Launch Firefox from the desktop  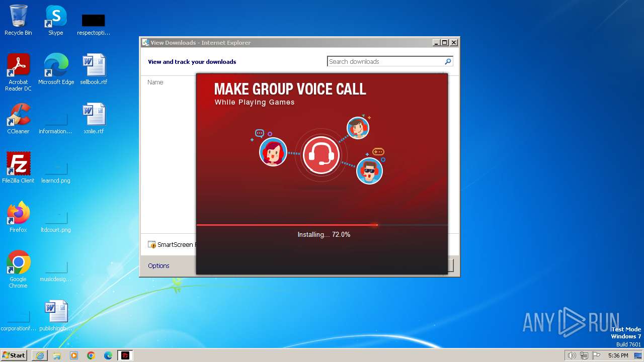[x=18, y=217]
